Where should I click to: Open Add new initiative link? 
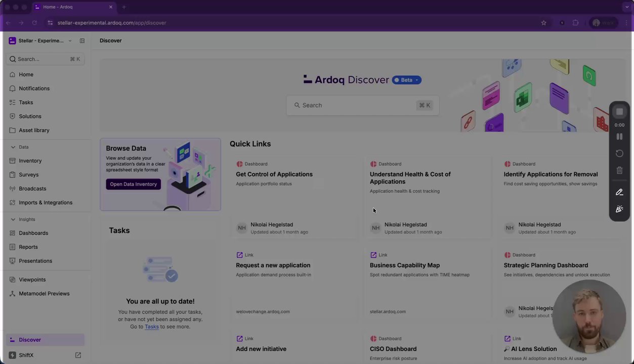pos(261,349)
